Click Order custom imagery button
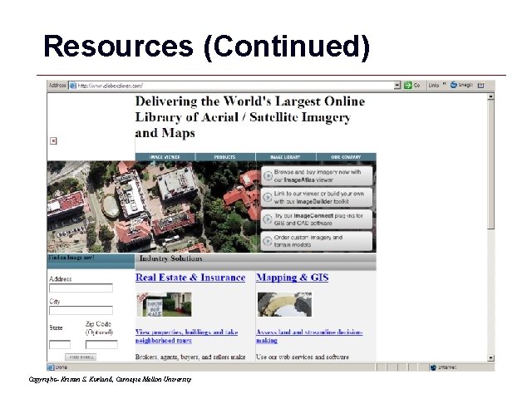Image resolution: width=532 pixels, height=399 pixels. pyautogui.click(x=317, y=241)
